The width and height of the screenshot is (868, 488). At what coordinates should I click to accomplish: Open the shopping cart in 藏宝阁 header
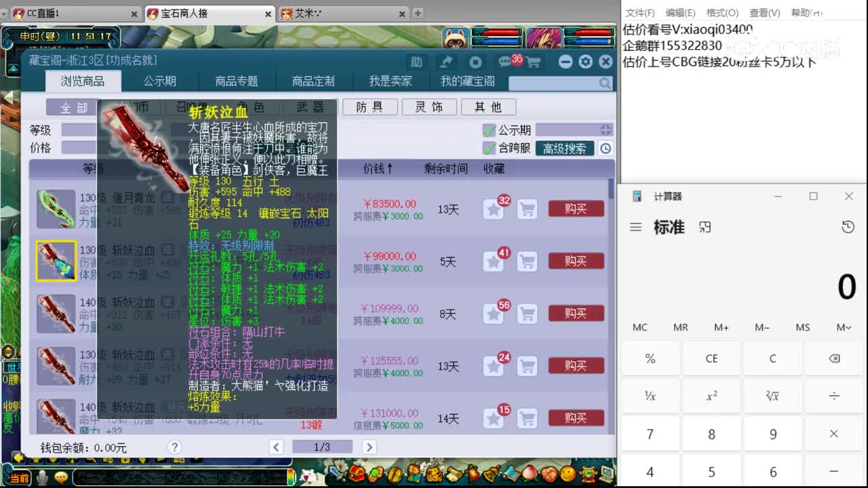click(533, 62)
